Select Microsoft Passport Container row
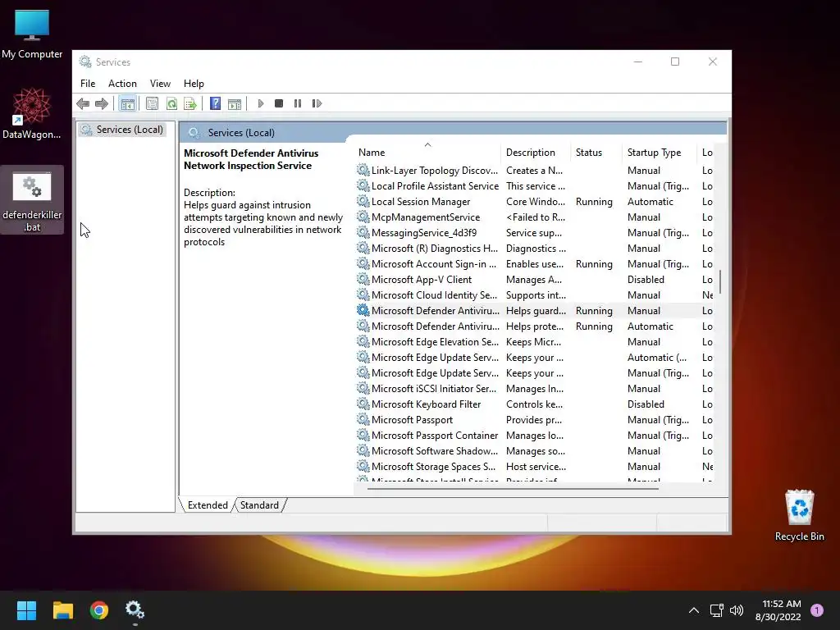This screenshot has width=840, height=630. pos(534,435)
